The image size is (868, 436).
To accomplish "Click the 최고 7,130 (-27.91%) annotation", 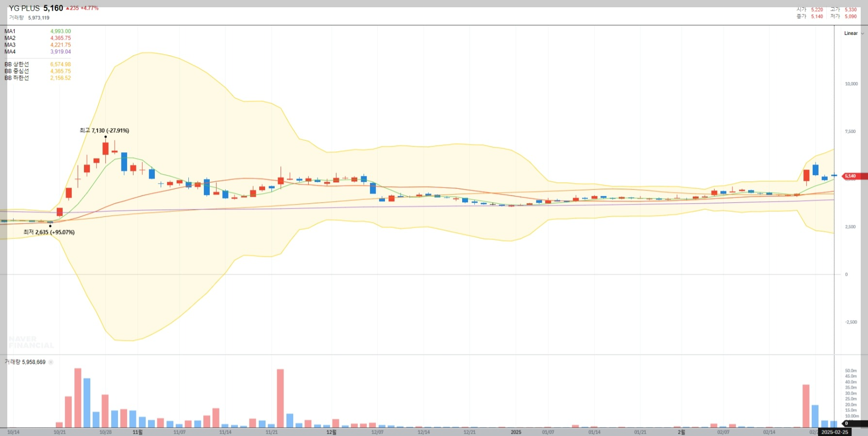I will tap(104, 130).
